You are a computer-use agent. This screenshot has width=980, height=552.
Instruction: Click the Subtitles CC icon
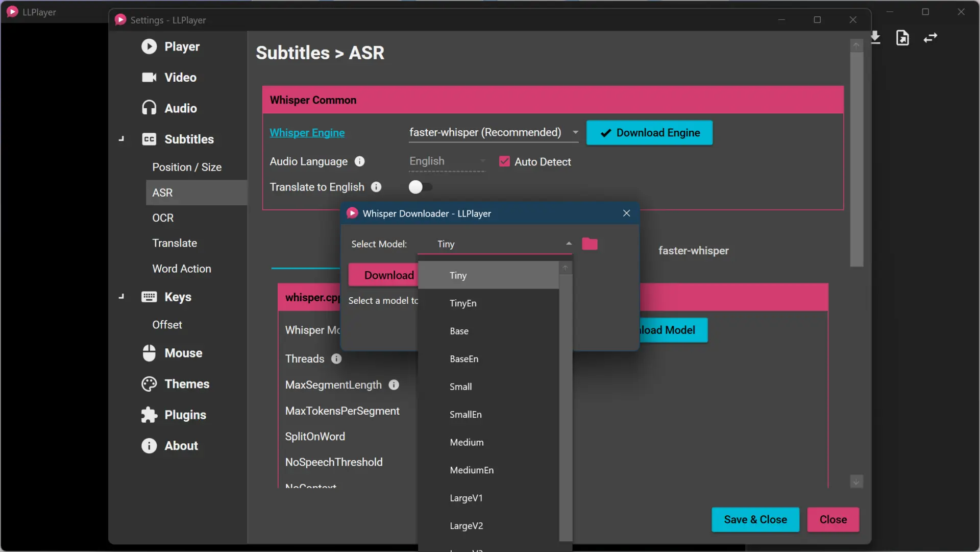[x=149, y=139]
